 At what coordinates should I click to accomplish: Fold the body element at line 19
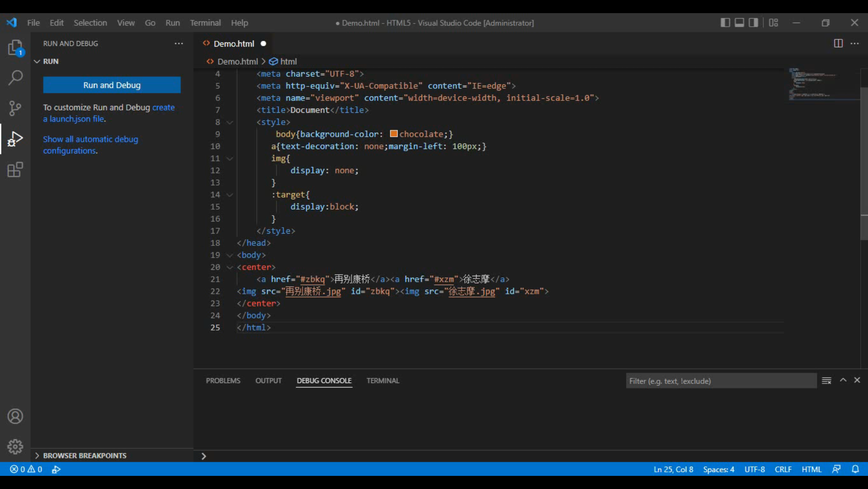230,255
